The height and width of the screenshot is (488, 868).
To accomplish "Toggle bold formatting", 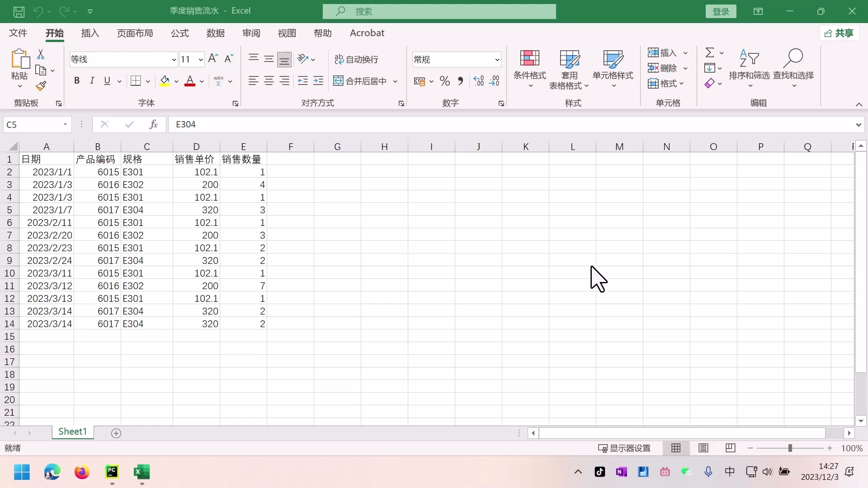I will click(76, 80).
